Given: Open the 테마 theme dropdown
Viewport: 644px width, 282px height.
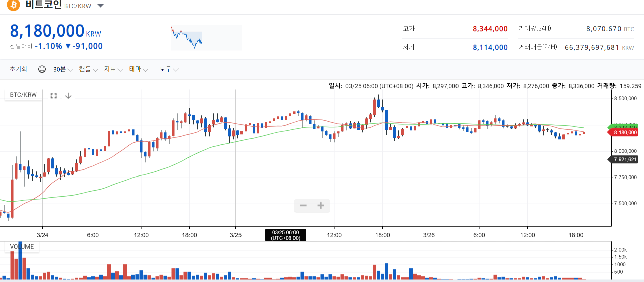Looking at the screenshot, I should 139,69.
